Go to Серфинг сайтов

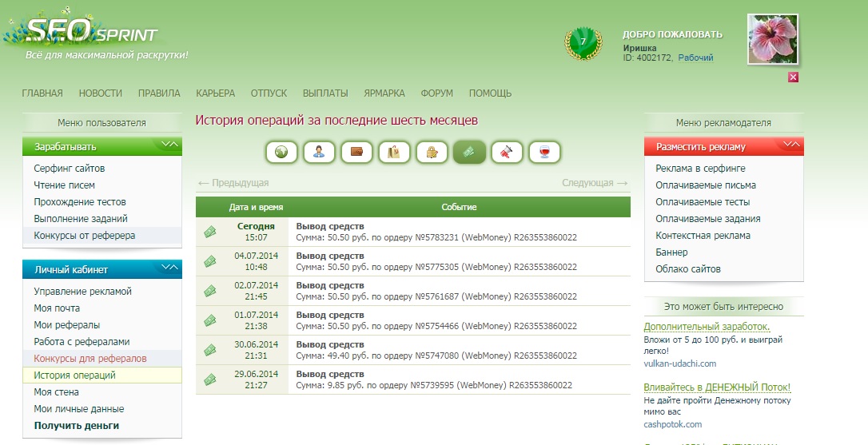[70, 169]
